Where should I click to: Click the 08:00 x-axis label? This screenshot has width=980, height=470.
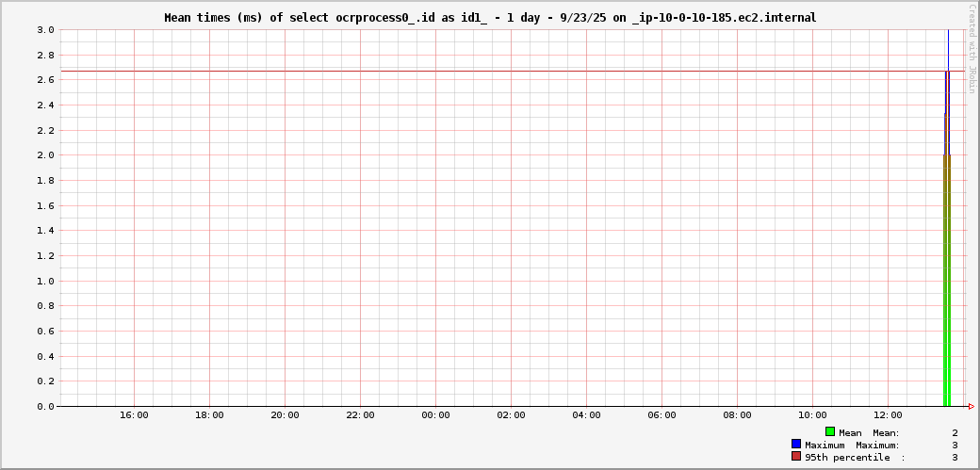pos(738,415)
